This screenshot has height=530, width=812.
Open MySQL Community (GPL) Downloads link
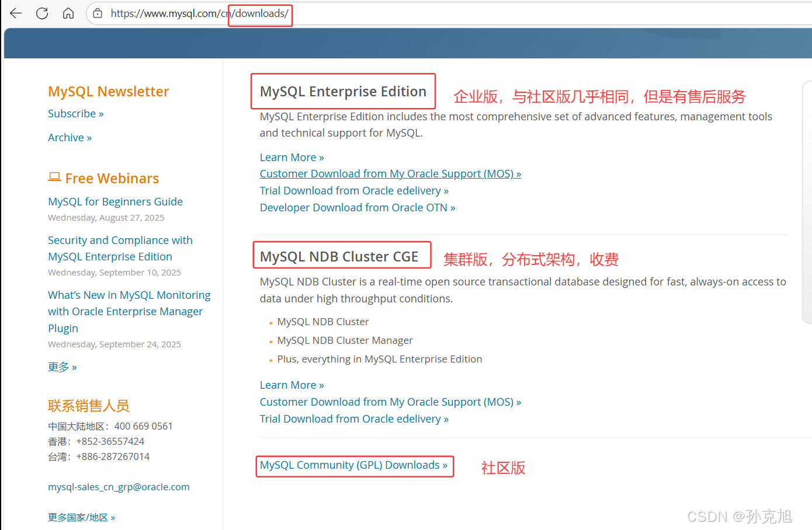point(353,465)
